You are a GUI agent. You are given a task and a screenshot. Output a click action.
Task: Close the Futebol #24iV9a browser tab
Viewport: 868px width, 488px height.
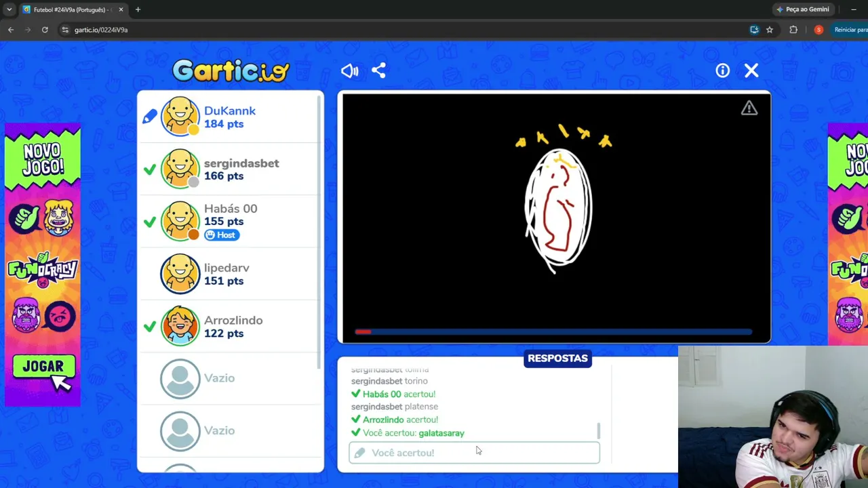tap(121, 9)
